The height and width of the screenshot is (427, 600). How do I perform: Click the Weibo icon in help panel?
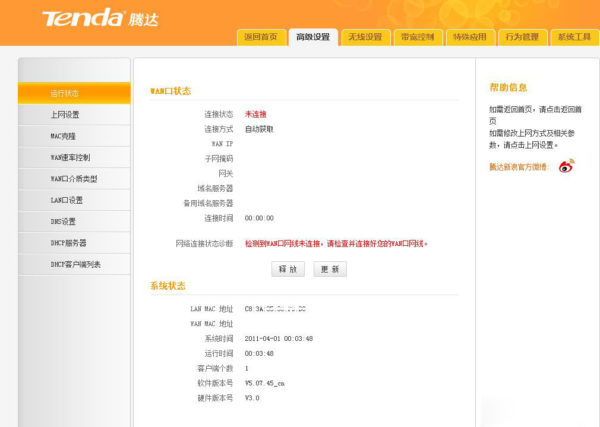(x=566, y=166)
